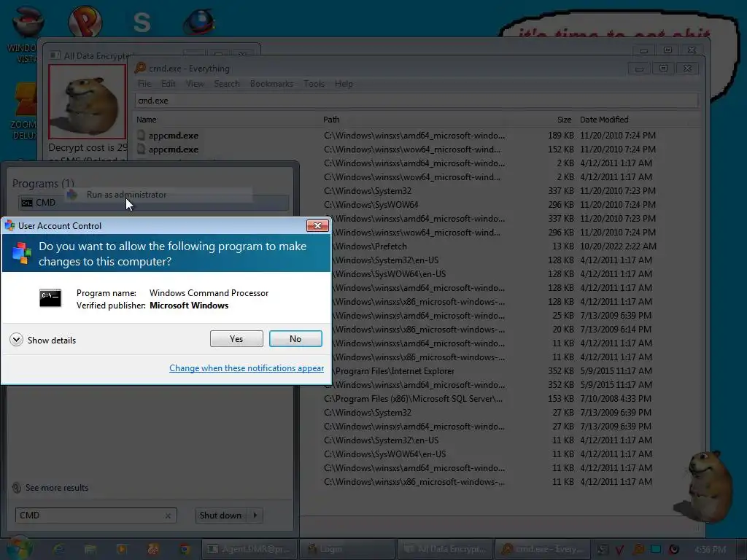Open the S desktop shortcut
Viewport: 747px width, 560px height.
coord(142,23)
